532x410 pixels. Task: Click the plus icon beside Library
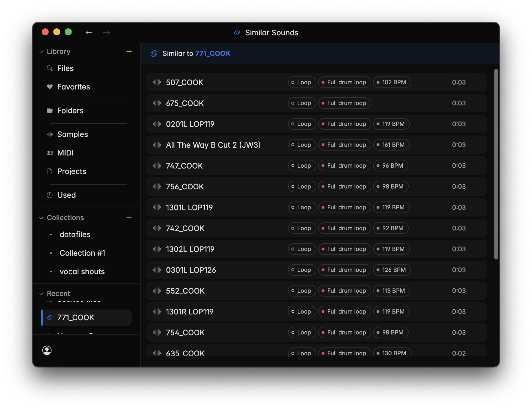click(129, 52)
